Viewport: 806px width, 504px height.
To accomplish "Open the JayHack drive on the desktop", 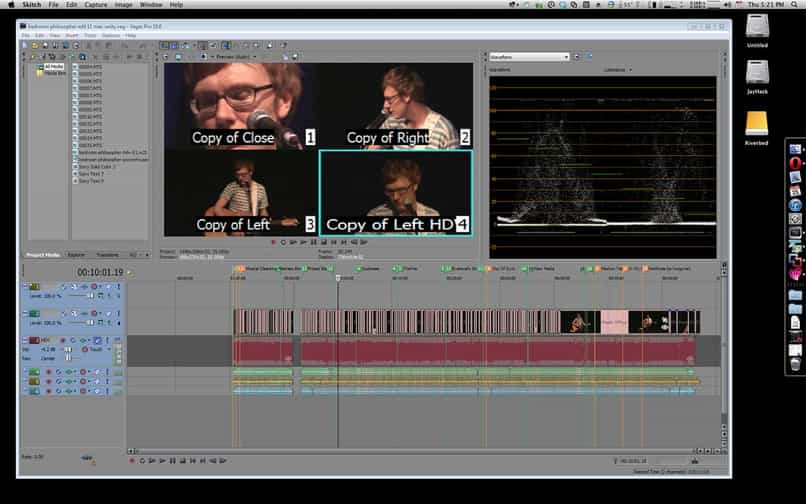I will pos(757,77).
